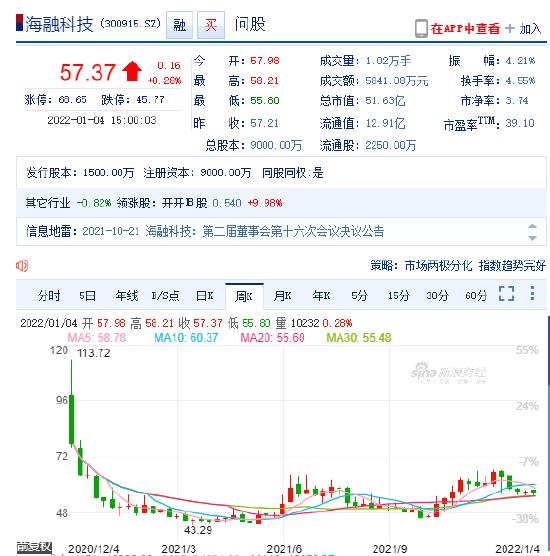Click the 2021/6 date axis label
550x556 pixels.
click(284, 549)
